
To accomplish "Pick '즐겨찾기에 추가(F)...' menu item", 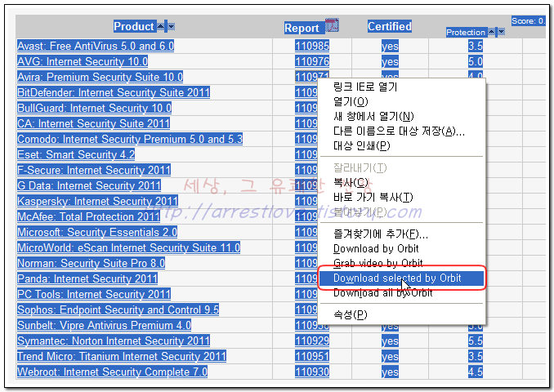I will pyautogui.click(x=401, y=234).
